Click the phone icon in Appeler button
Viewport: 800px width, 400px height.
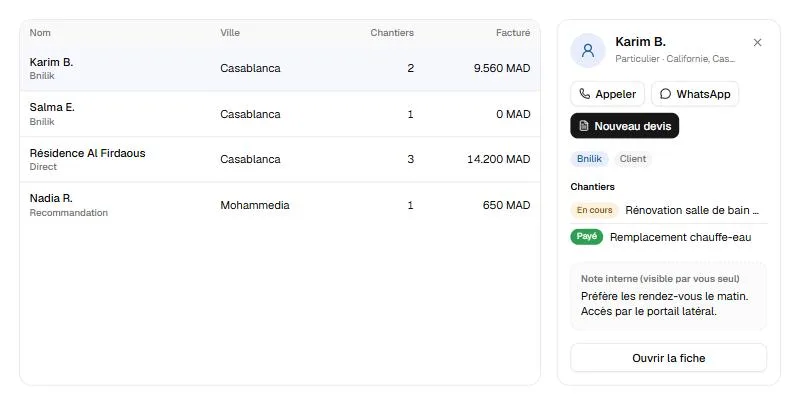[585, 94]
